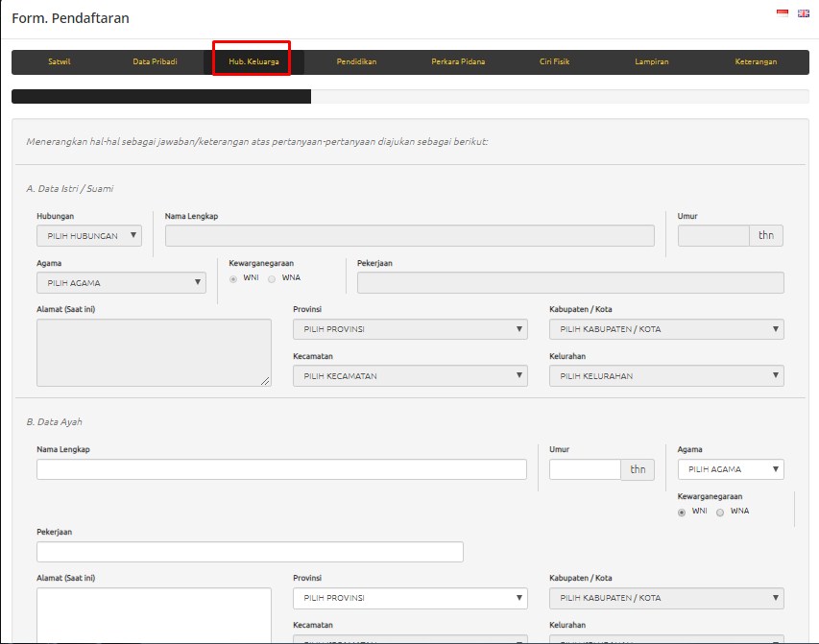Click the father's Nama Lengkap field
Image resolution: width=819 pixels, height=644 pixels.
[281, 468]
